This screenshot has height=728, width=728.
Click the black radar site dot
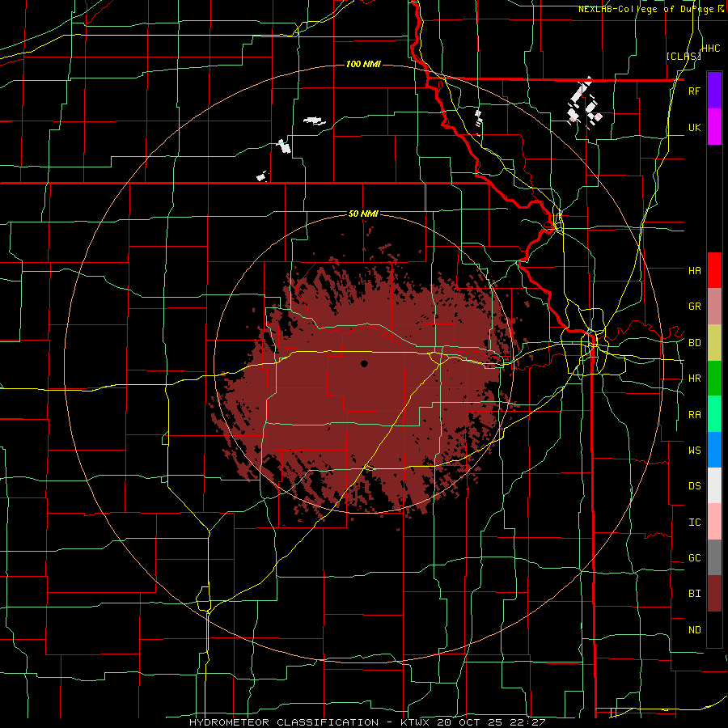[364, 363]
